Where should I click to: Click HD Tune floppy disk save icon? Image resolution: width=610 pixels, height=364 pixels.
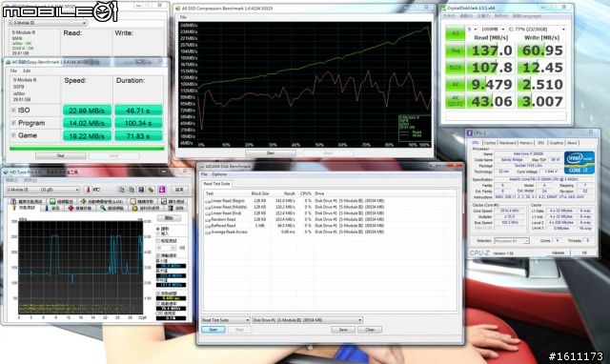[x=141, y=190]
